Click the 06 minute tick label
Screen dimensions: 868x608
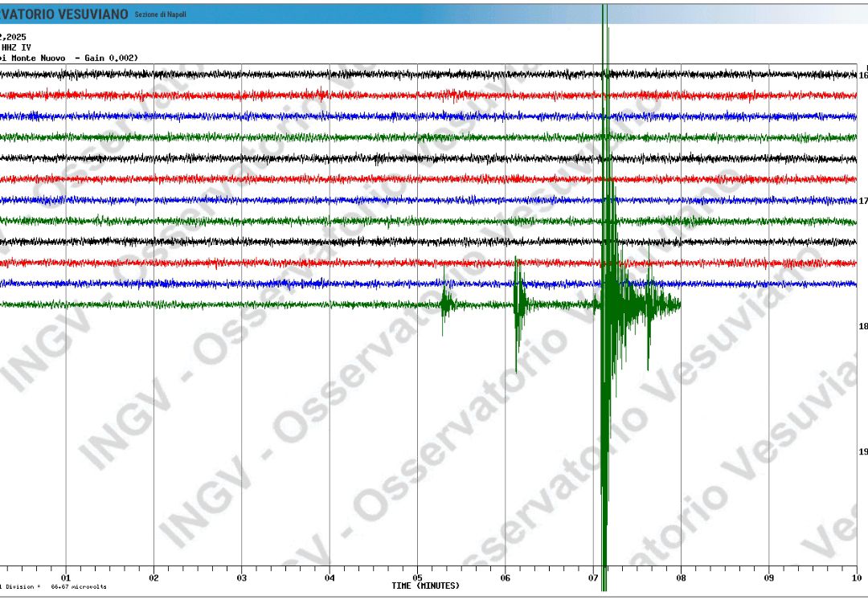(x=505, y=577)
